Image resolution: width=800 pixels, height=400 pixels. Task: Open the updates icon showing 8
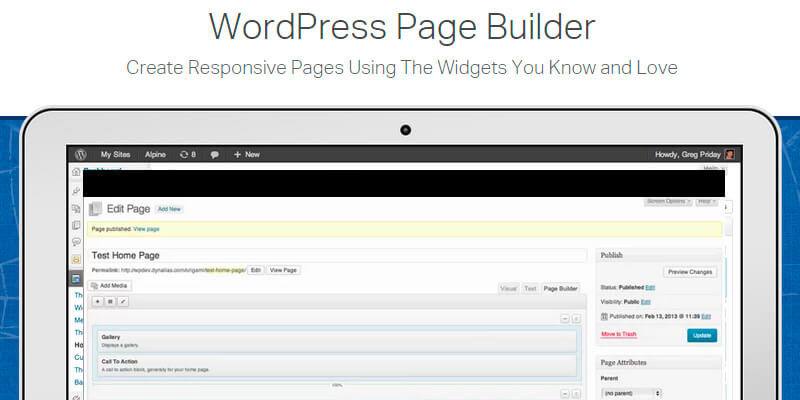click(186, 154)
